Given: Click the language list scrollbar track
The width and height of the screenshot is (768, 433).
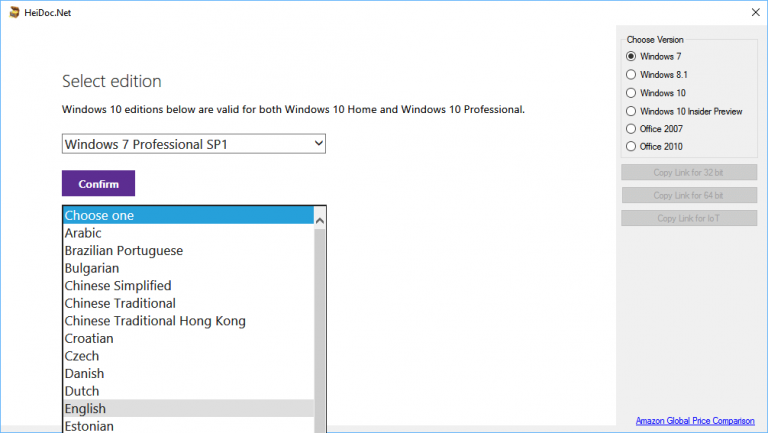Looking at the screenshot, I should [x=320, y=331].
